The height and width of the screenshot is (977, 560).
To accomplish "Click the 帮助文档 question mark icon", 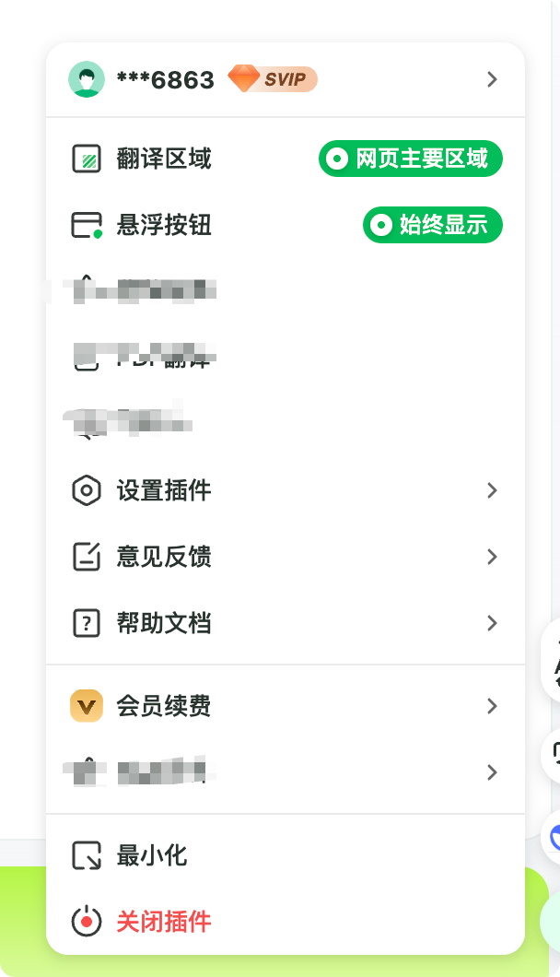I will (x=87, y=623).
